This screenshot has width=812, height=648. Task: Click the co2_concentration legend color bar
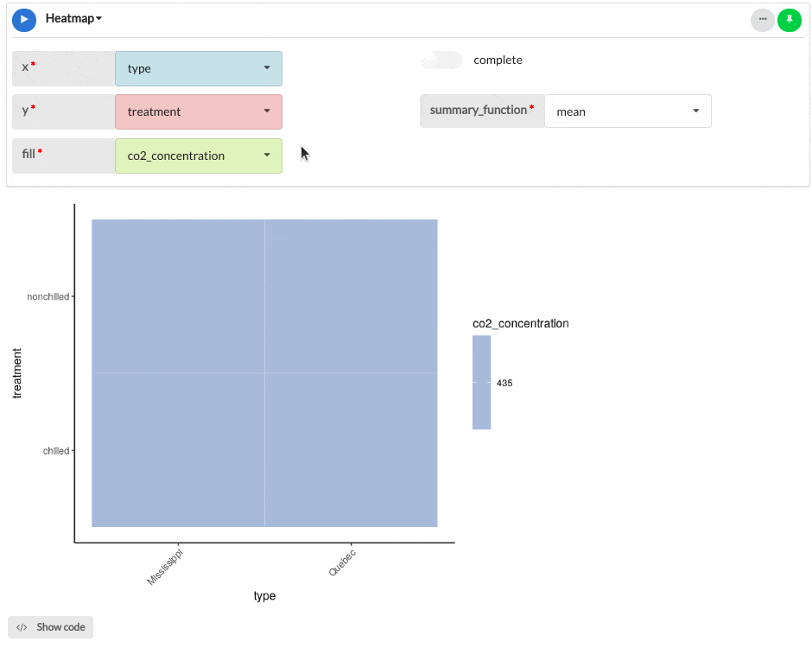point(481,383)
